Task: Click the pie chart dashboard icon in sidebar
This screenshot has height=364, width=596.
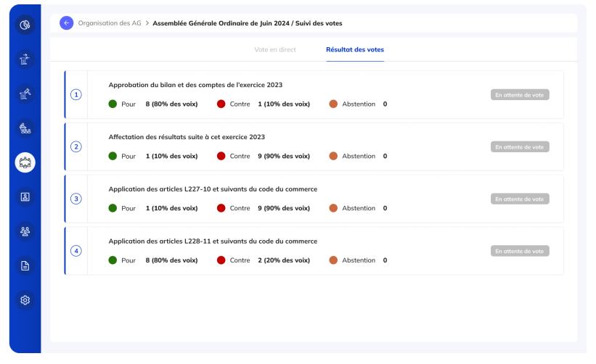Action: pyautogui.click(x=25, y=25)
